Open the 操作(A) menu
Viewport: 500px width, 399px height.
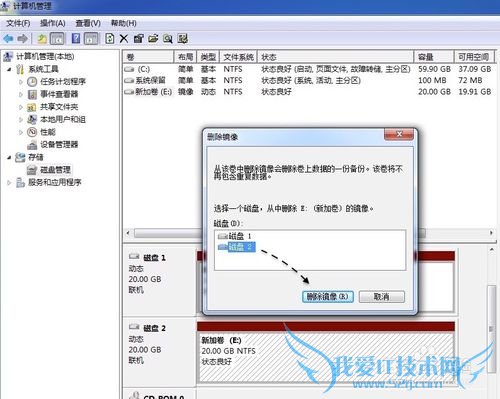[x=53, y=23]
